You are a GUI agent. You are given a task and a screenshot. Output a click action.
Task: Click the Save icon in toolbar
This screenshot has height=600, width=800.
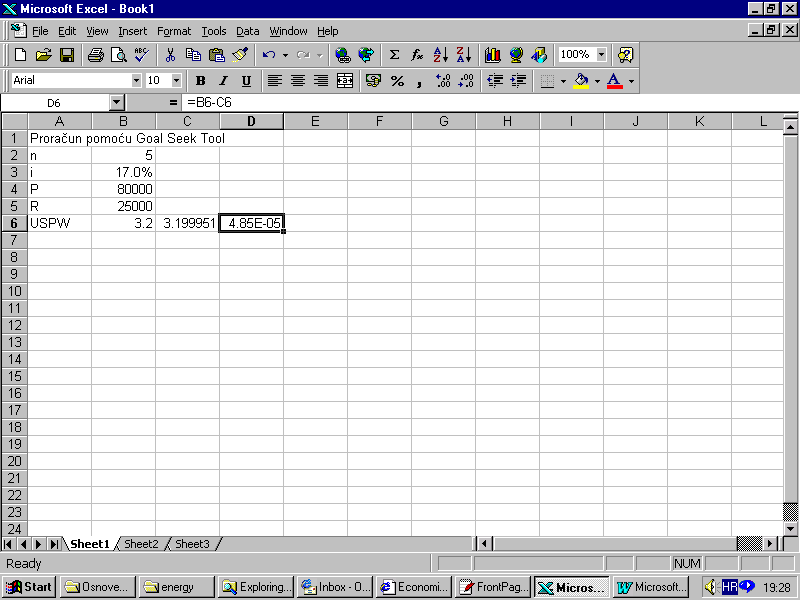(x=67, y=55)
